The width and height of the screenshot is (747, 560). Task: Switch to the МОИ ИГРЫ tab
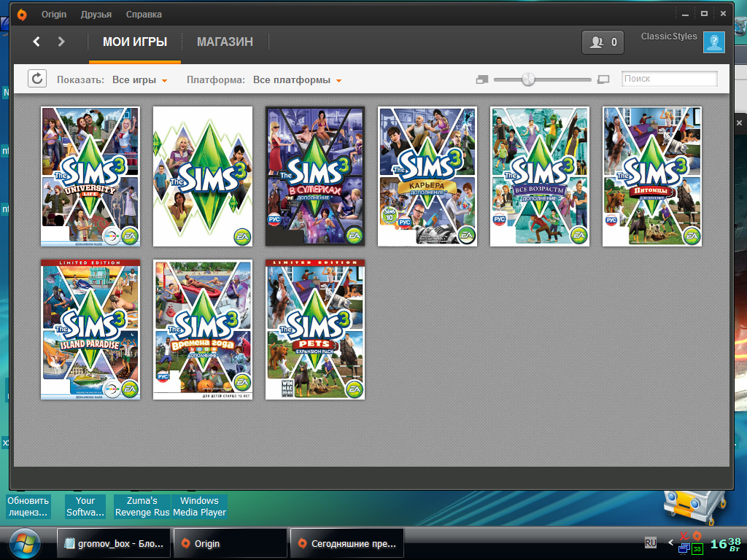[x=135, y=42]
